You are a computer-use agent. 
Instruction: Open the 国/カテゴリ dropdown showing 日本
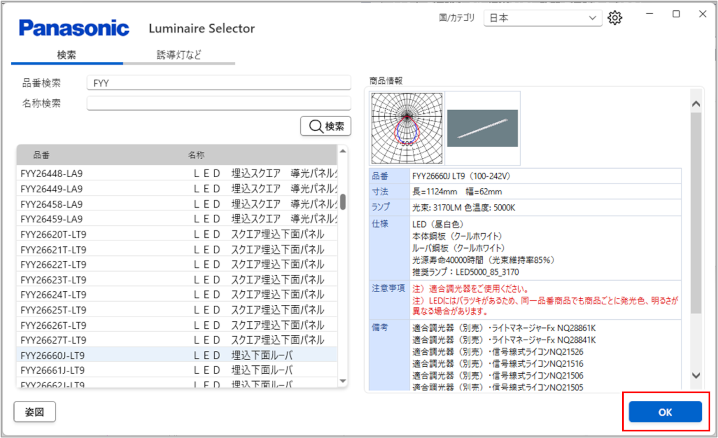tap(541, 18)
